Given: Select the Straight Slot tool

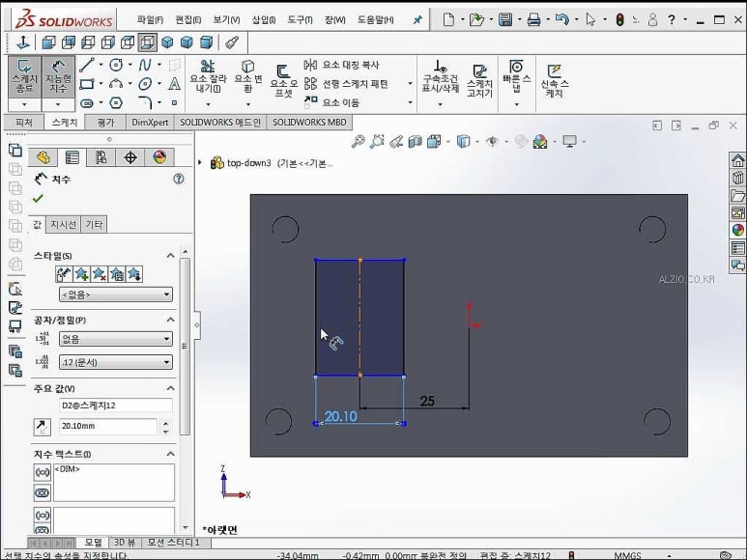Looking at the screenshot, I should 87,102.
